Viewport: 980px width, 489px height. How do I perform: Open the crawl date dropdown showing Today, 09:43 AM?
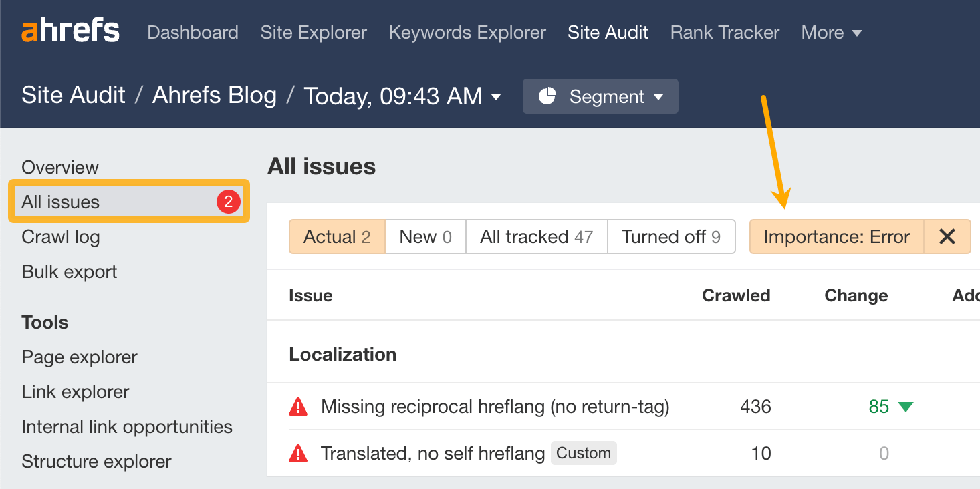(401, 96)
